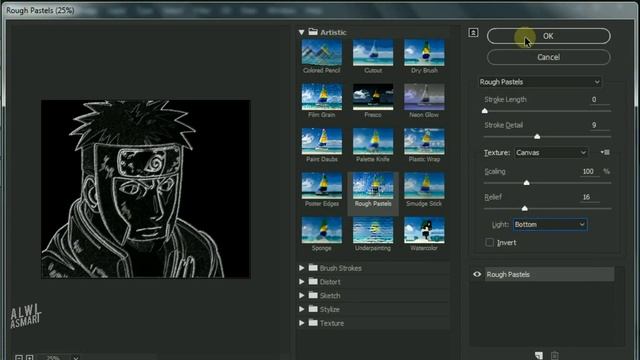Open the Texture Canvas dropdown
Image resolution: width=640 pixels, height=360 pixels.
pyautogui.click(x=551, y=153)
